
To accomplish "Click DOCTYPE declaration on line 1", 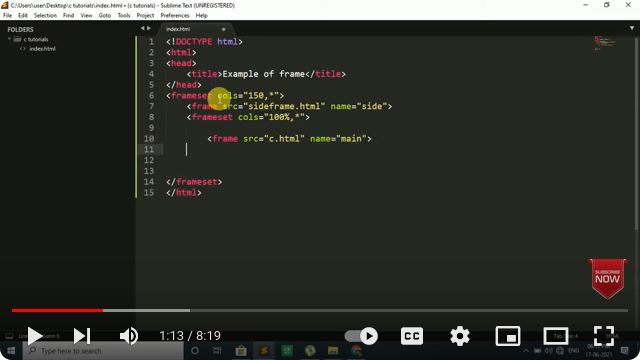I will point(204,42).
